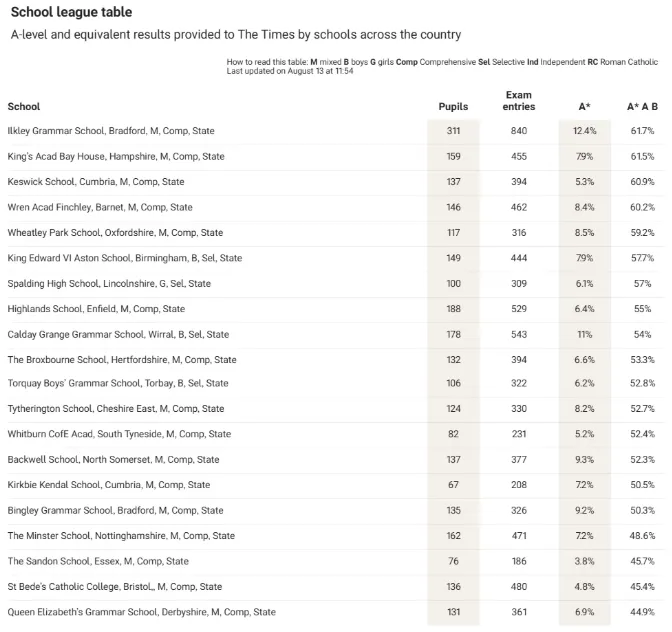
Task: Sort by the Exam entries column header
Action: click(x=519, y=101)
